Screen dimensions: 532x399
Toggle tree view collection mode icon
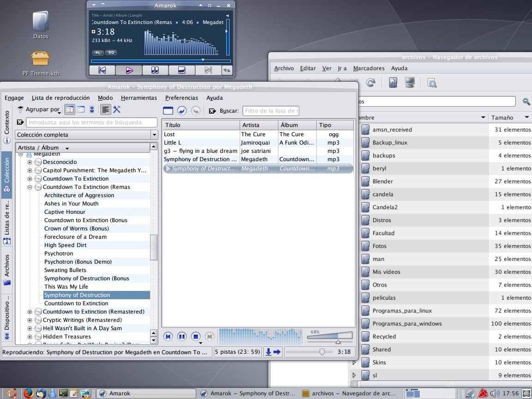click(x=70, y=109)
